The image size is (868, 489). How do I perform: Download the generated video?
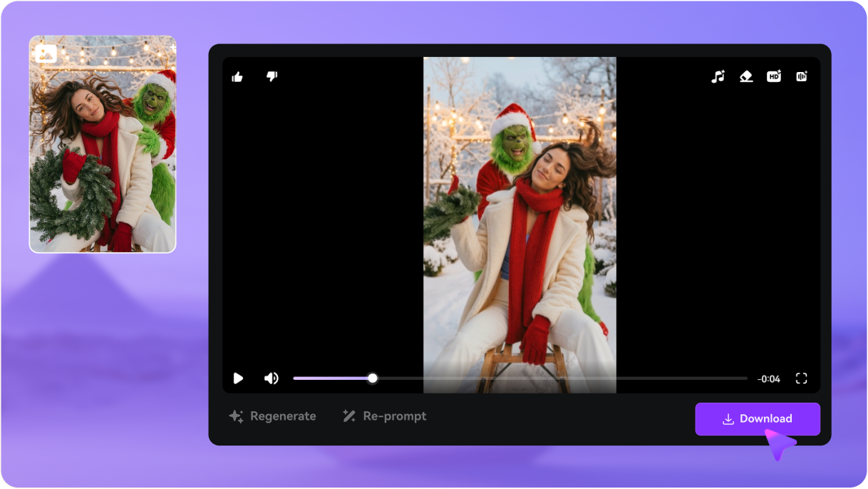tap(758, 419)
